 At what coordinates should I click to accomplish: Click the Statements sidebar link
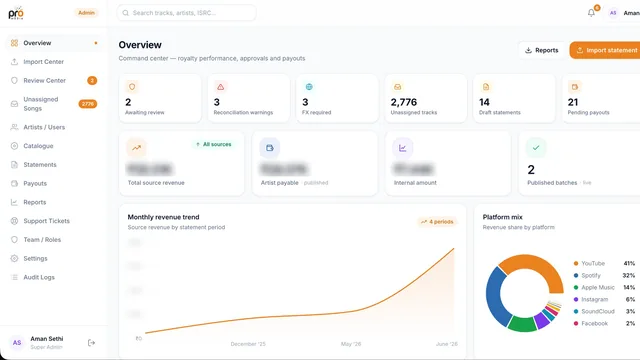tap(54, 164)
